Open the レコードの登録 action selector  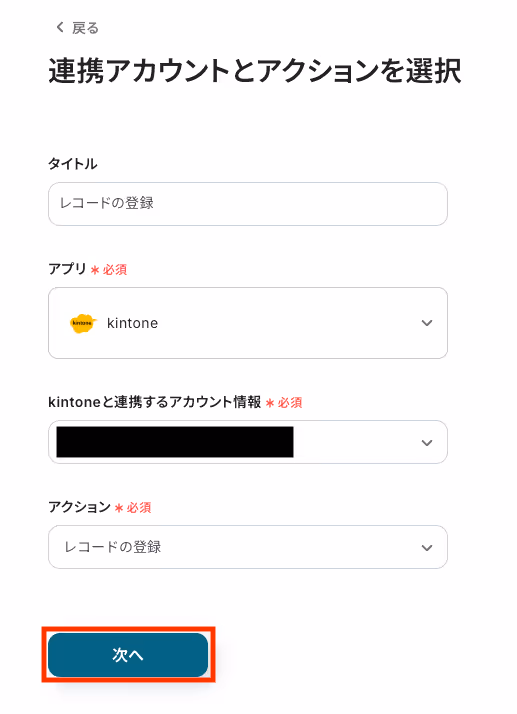tap(248, 547)
